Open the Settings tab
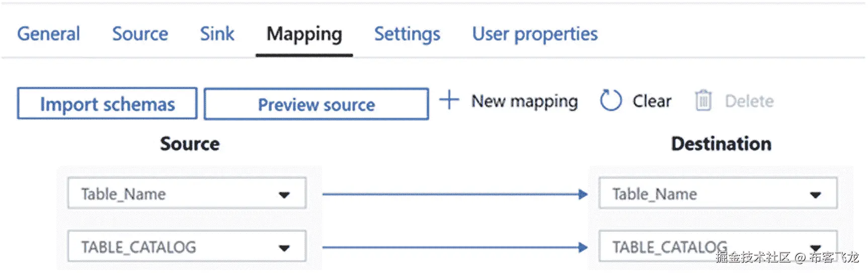The image size is (868, 273). (x=407, y=34)
